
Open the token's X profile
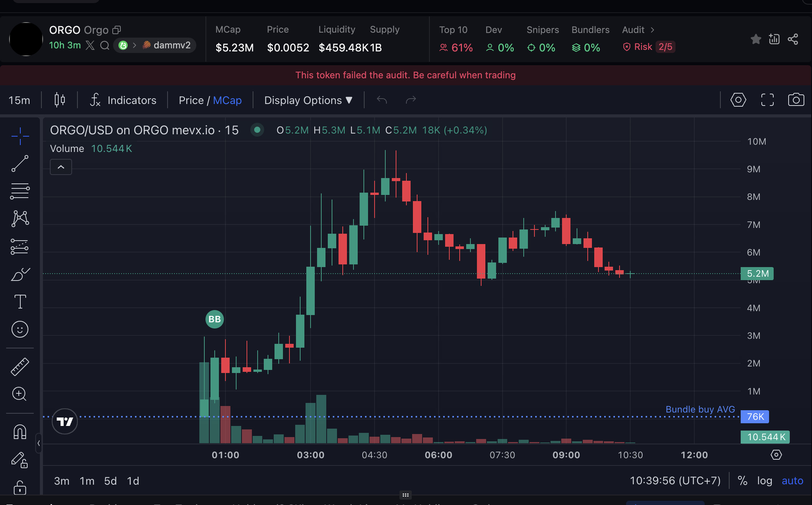point(90,46)
